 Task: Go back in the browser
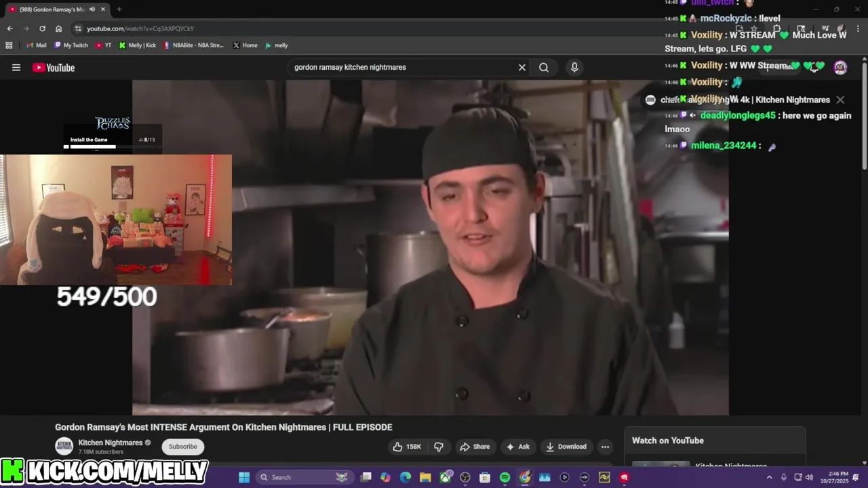10,28
